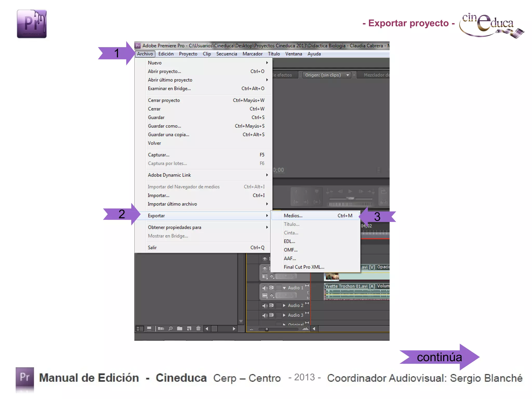
Task: Toggle sync lock on Audio 1
Action: [271, 287]
